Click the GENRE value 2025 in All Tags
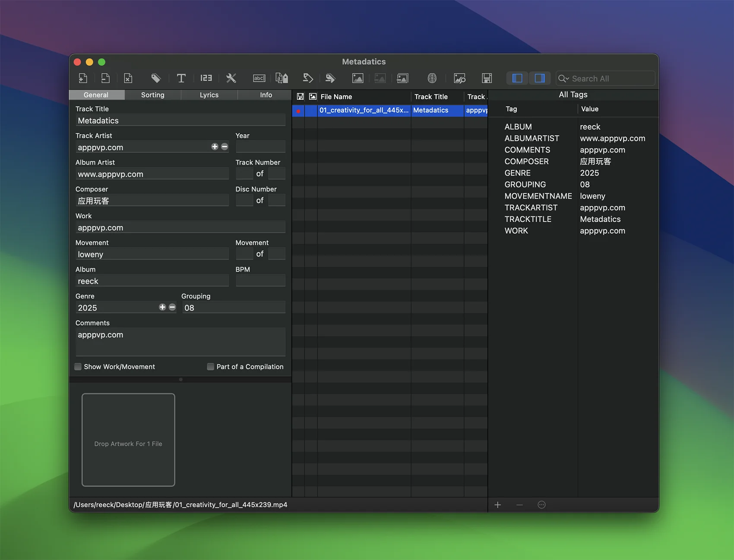The height and width of the screenshot is (560, 734). [589, 173]
